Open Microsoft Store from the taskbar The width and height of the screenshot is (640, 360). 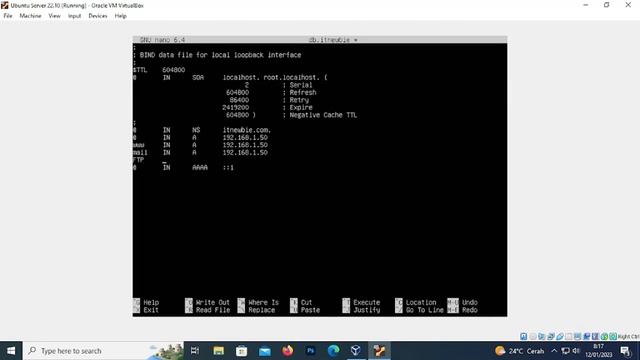pyautogui.click(x=241, y=351)
